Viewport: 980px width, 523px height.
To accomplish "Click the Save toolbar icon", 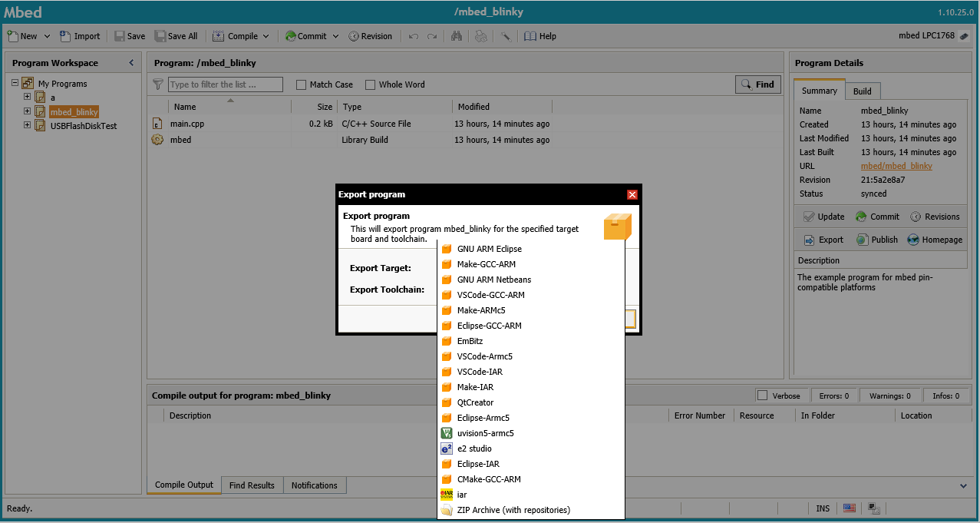I will pos(120,36).
